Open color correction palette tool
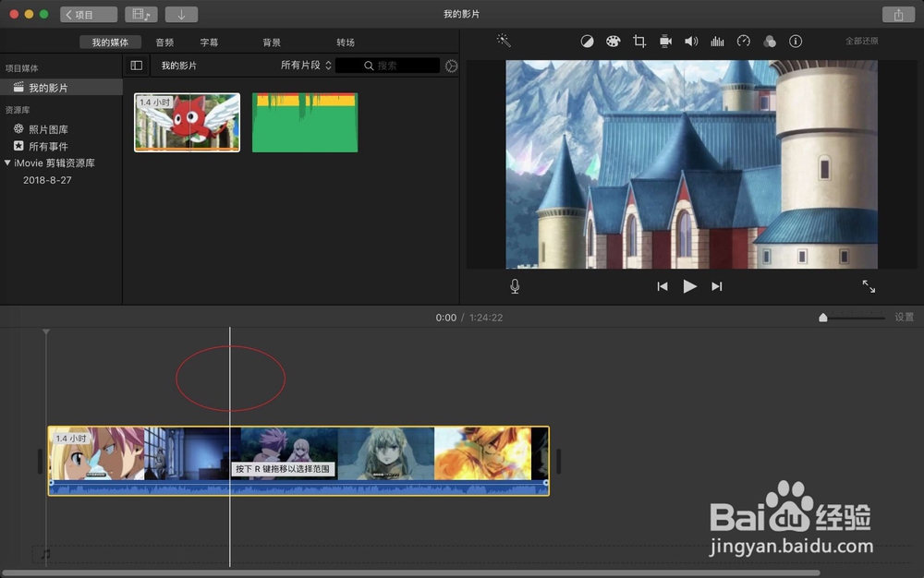This screenshot has height=578, width=924. [613, 42]
